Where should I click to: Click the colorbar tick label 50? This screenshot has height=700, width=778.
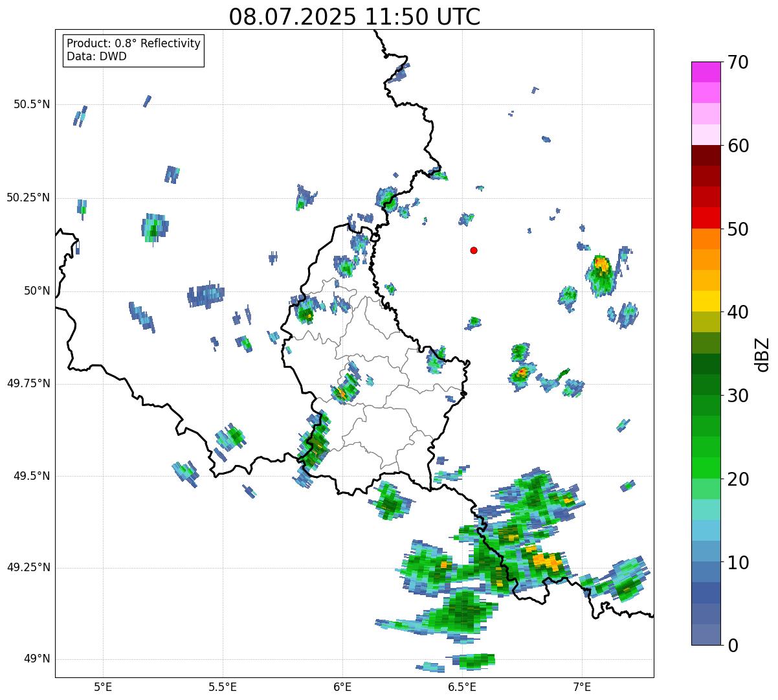(x=738, y=229)
